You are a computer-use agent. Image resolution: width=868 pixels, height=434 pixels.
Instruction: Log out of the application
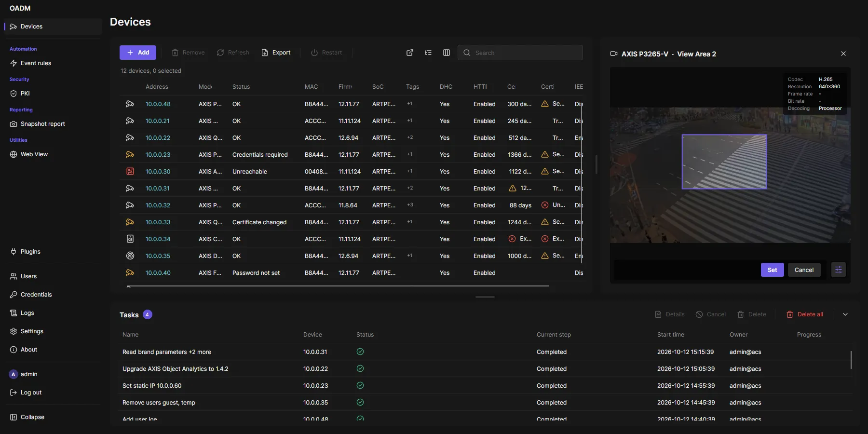coord(53,393)
